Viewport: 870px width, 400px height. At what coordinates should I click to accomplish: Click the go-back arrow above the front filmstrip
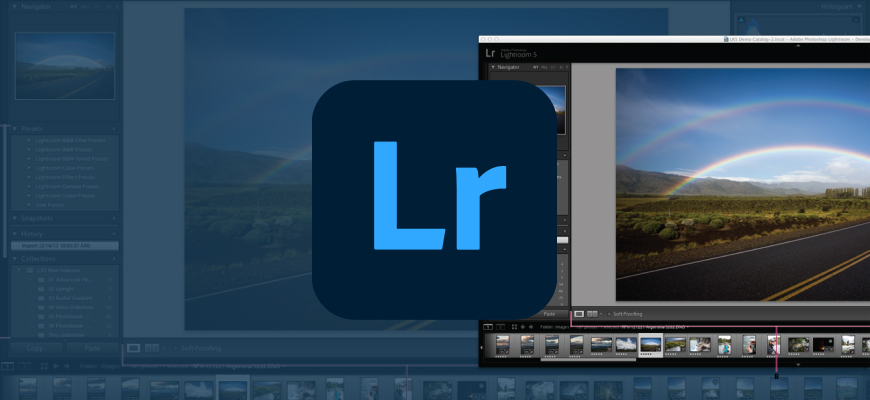(x=523, y=327)
